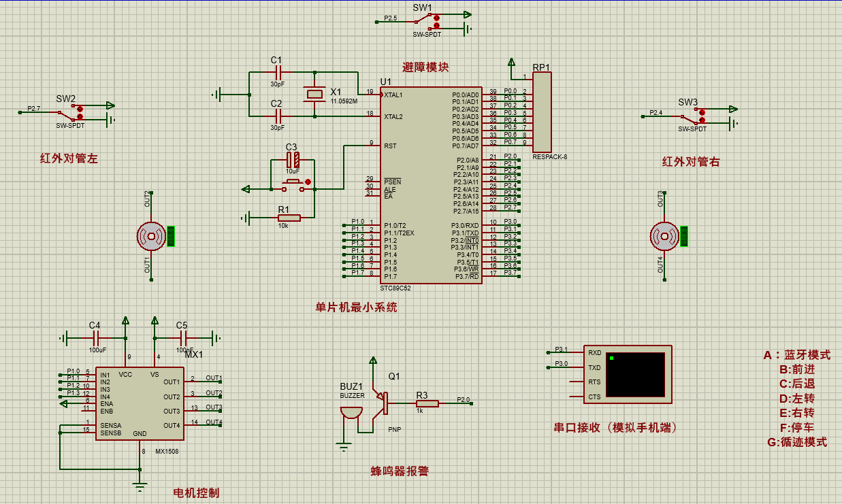842x504 pixels.
Task: Click the RXD pin label on terminal
Action: click(594, 353)
